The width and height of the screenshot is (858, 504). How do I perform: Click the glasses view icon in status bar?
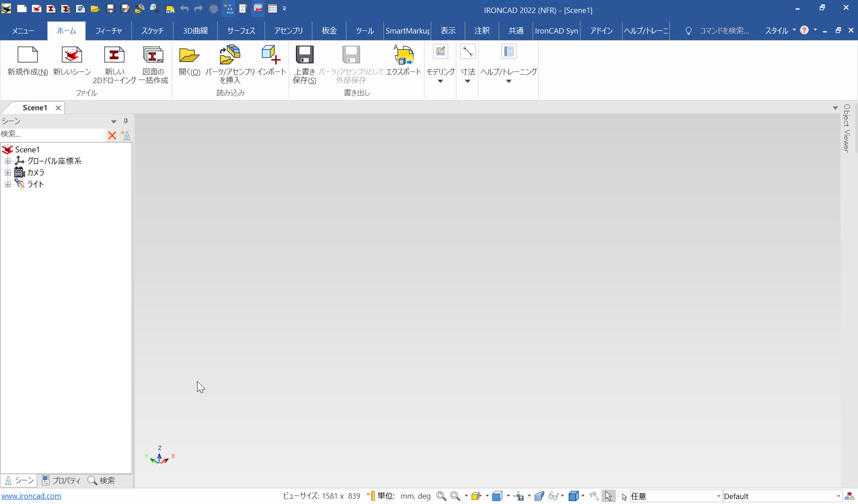[x=553, y=496]
